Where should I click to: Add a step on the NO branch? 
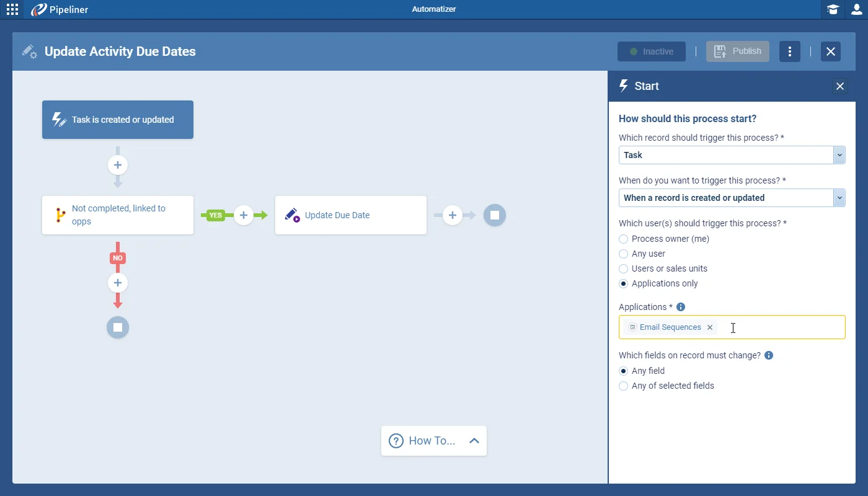pyautogui.click(x=118, y=283)
